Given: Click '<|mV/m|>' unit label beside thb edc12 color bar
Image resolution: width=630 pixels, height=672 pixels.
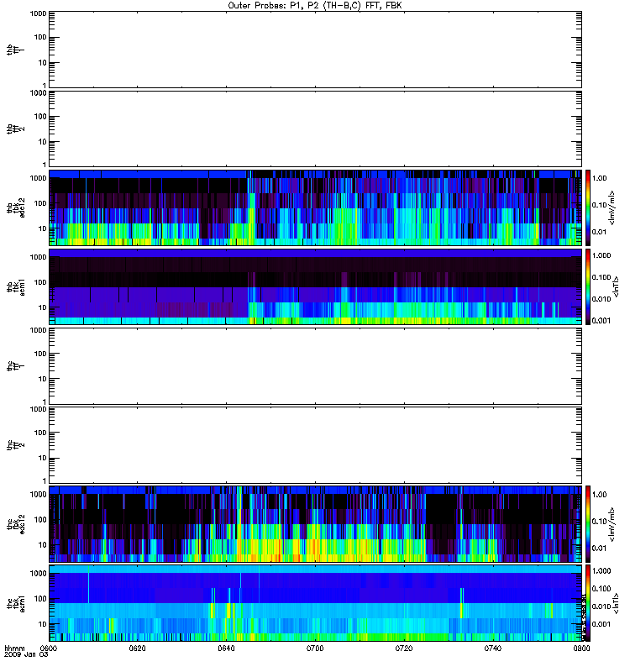Looking at the screenshot, I should (x=612, y=207).
